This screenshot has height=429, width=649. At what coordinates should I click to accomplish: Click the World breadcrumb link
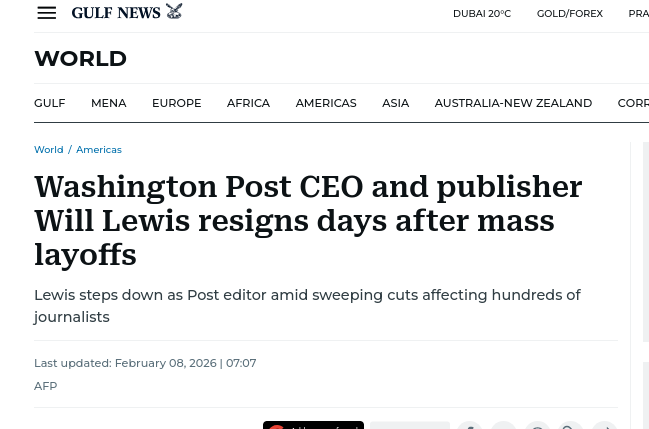pyautogui.click(x=48, y=150)
